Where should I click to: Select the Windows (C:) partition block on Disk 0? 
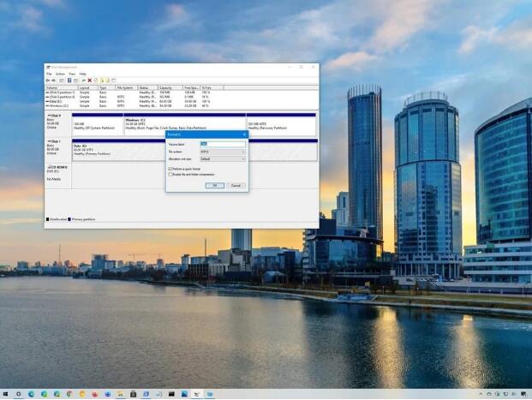click(x=185, y=122)
